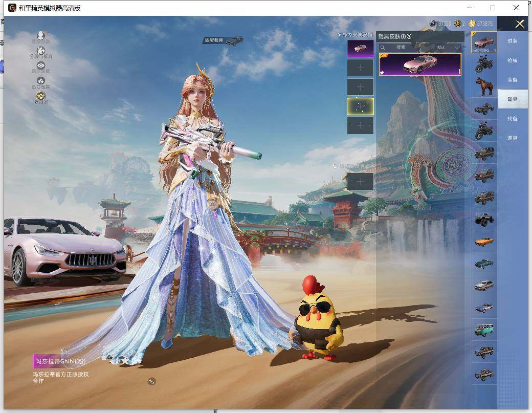Open 分解与拆解 puzzle-piece icon
Screen dimensions: 532x413
[41, 51]
